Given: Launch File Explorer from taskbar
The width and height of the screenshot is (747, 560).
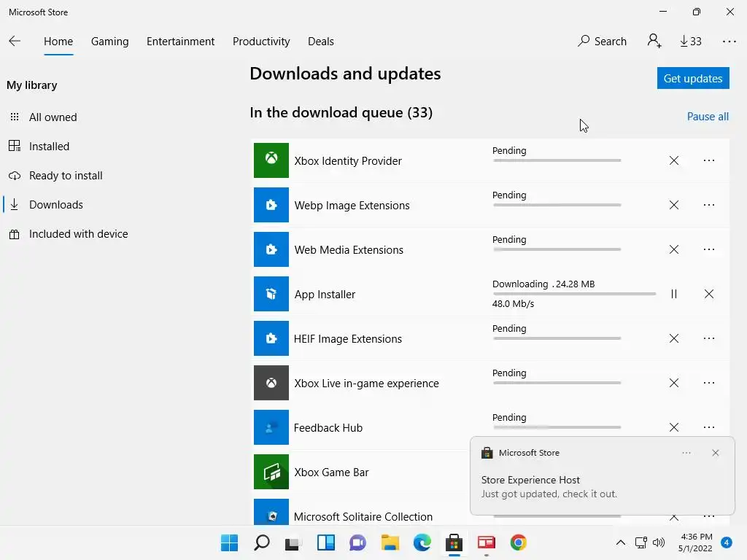Looking at the screenshot, I should coord(390,542).
